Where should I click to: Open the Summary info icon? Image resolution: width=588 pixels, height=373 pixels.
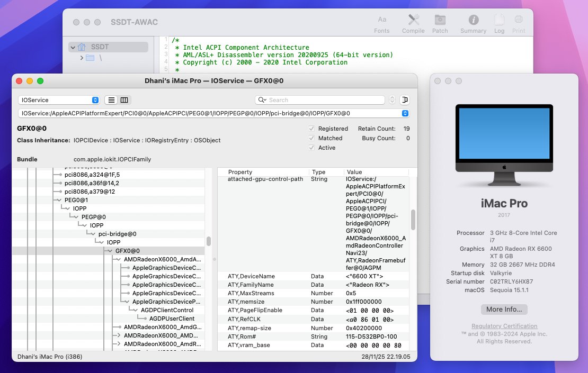[x=473, y=20]
